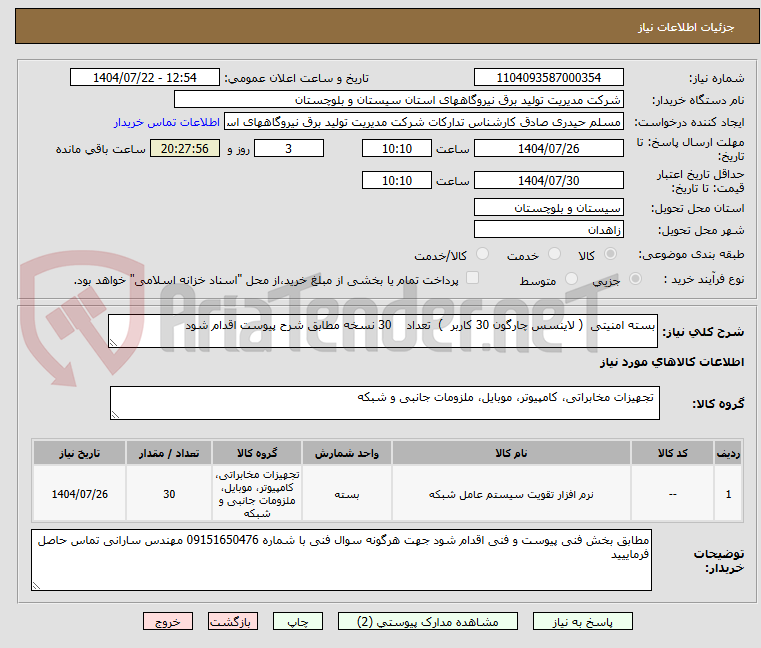Open مشاهده مدارک پیوستی (2) button
This screenshot has height=648, width=761.
[x=428, y=621]
